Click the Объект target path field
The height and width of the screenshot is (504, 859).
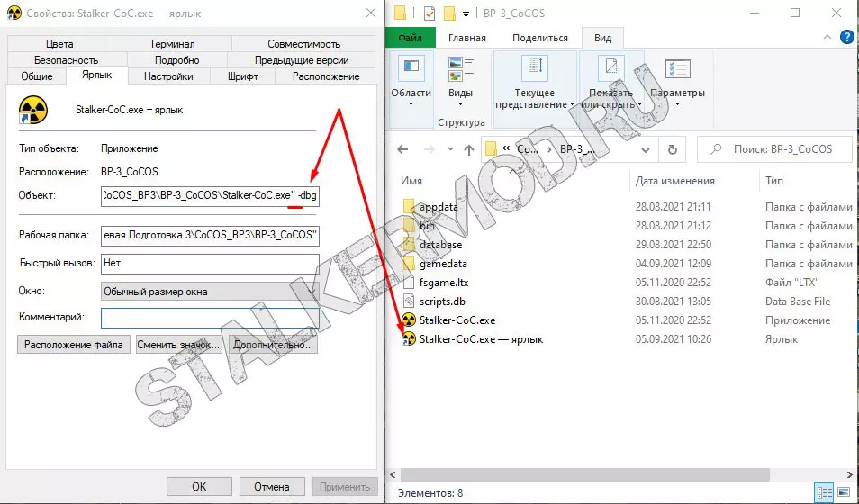tap(211, 195)
